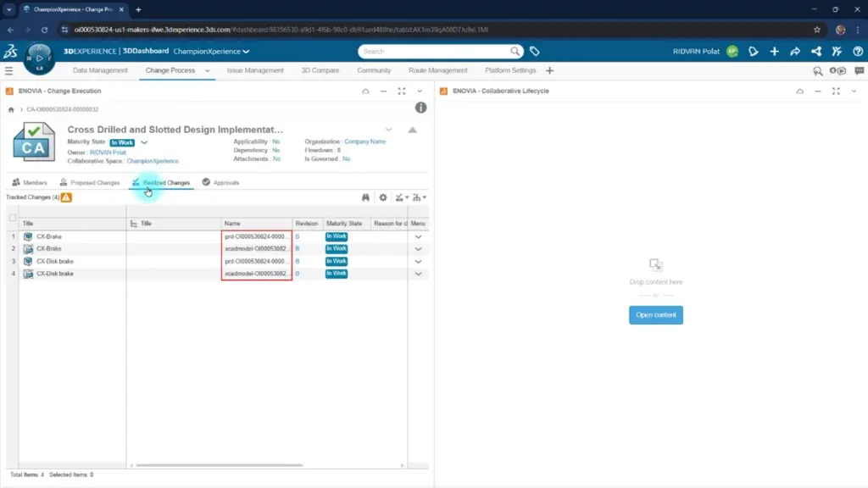This screenshot has height=488, width=868.
Task: Expand menu chevron for row 4 CX-Disk brake
Action: [419, 274]
